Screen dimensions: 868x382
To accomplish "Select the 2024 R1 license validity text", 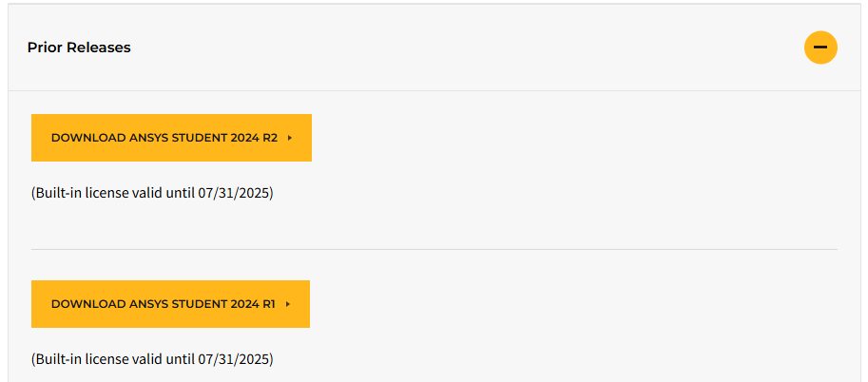I will pyautogui.click(x=152, y=359).
